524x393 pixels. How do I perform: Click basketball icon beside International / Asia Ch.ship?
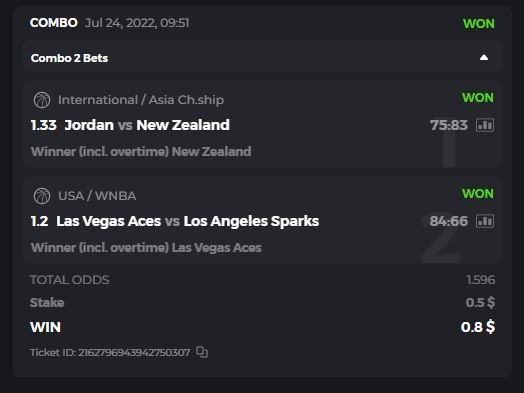point(42,100)
